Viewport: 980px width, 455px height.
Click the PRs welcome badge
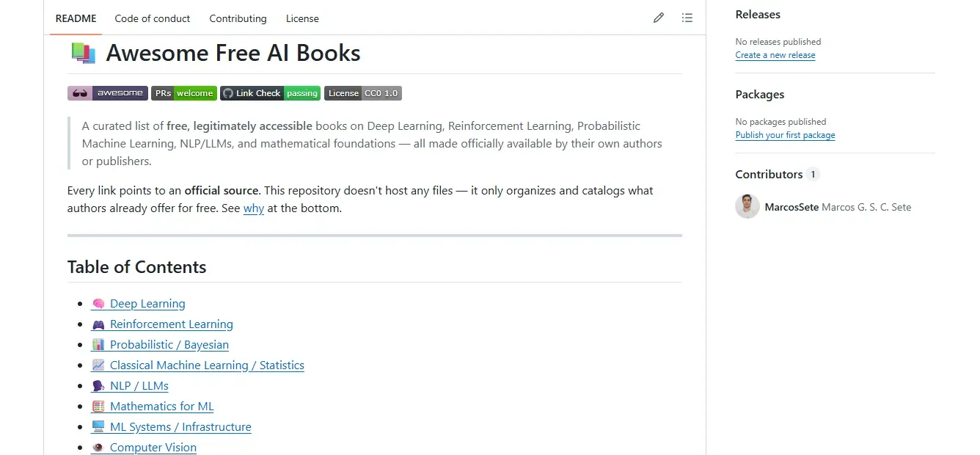[x=184, y=93]
